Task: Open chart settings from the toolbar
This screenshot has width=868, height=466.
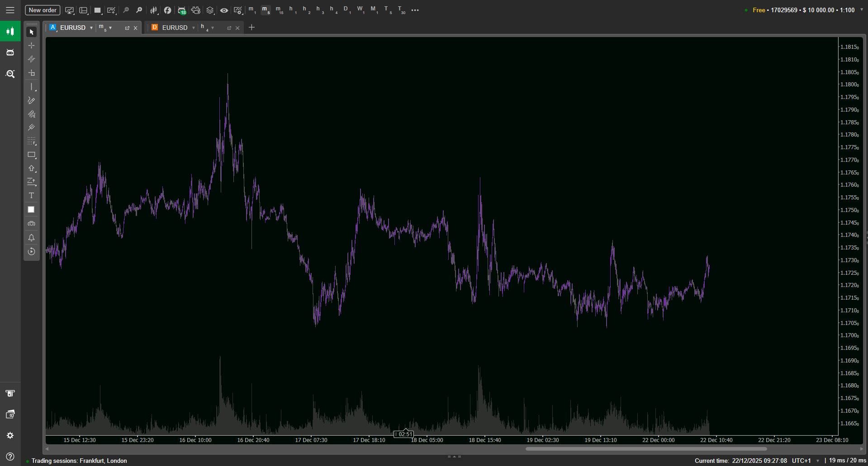Action: click(x=238, y=10)
